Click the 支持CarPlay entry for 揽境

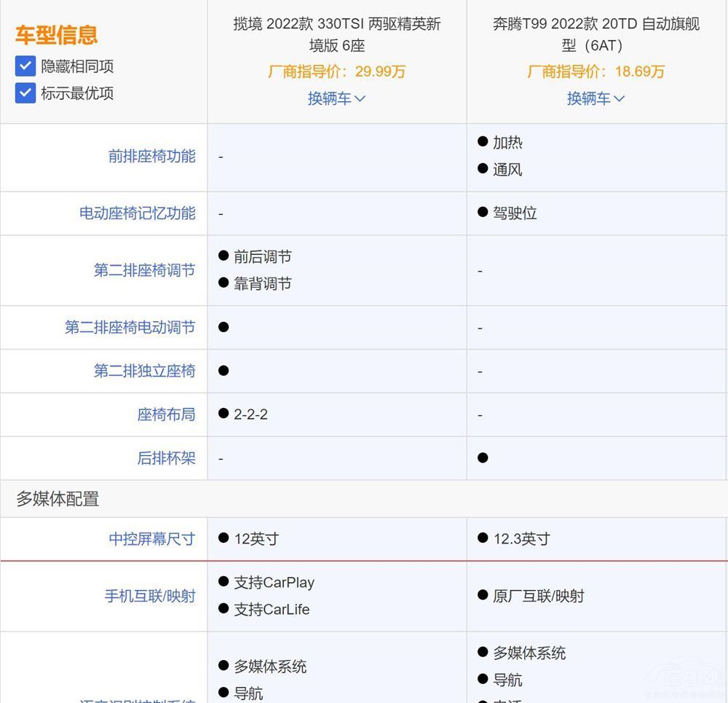(x=274, y=583)
